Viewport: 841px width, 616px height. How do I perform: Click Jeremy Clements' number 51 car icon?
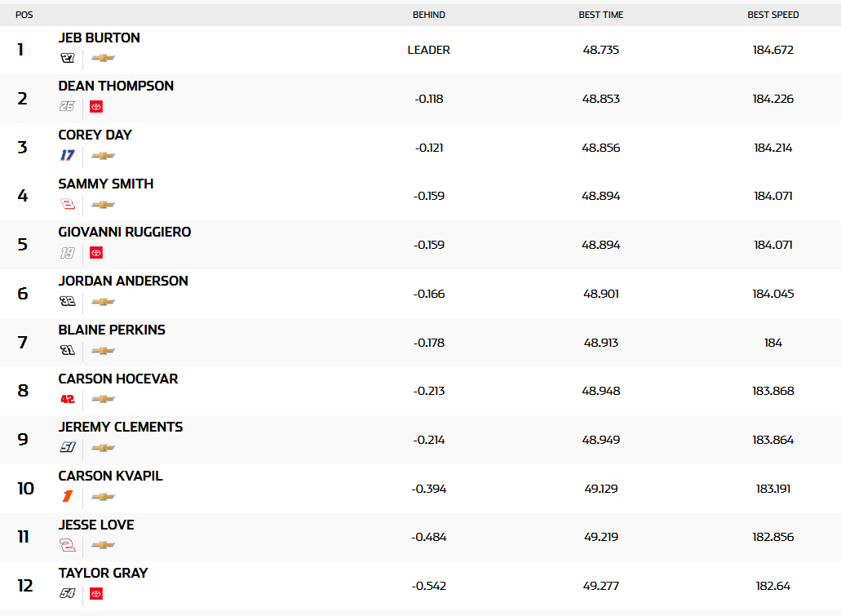click(68, 447)
